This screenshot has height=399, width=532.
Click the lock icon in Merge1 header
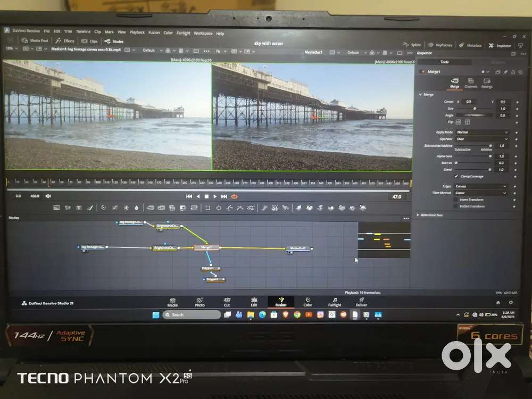coord(513,72)
